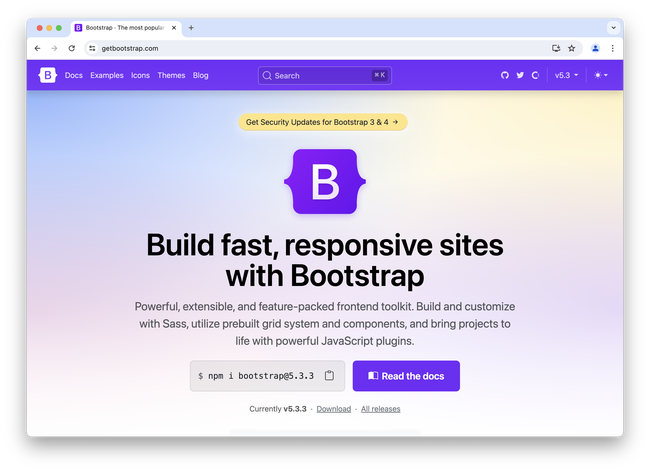Open the Chrome profile avatar
Screen dimensions: 650x472
coord(595,48)
